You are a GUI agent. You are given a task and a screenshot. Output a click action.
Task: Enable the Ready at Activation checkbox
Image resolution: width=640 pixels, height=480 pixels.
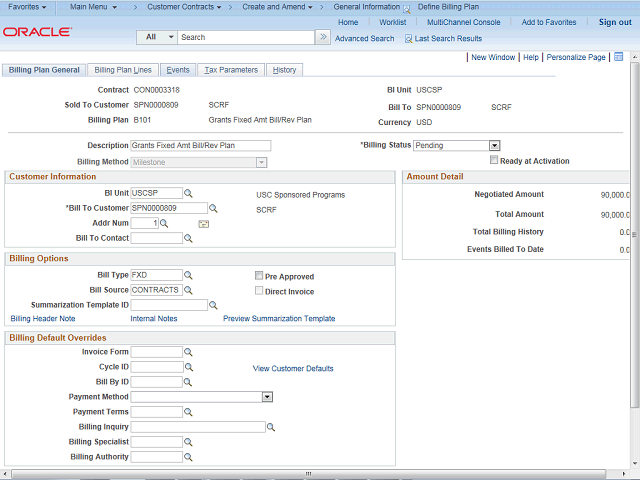[x=494, y=160]
